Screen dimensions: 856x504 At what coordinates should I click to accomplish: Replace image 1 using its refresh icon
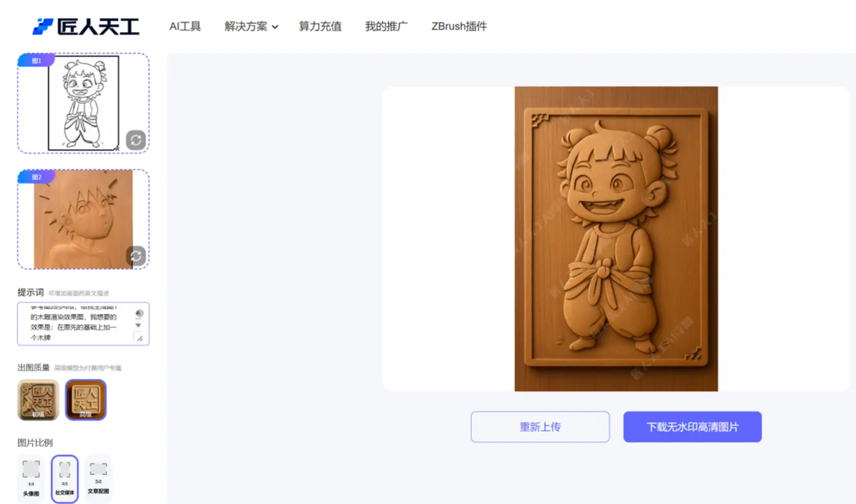pos(136,140)
